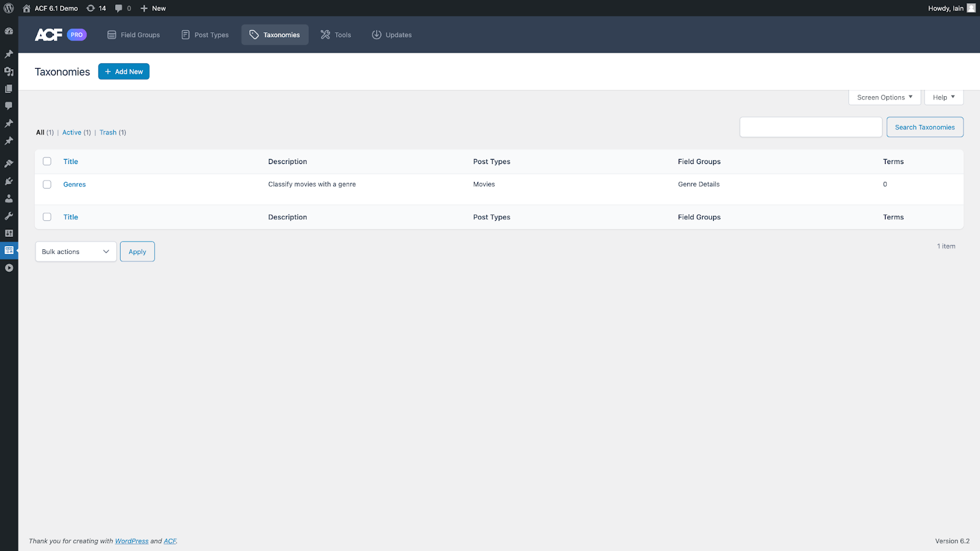
Task: Click the PRO badge
Action: [77, 35]
